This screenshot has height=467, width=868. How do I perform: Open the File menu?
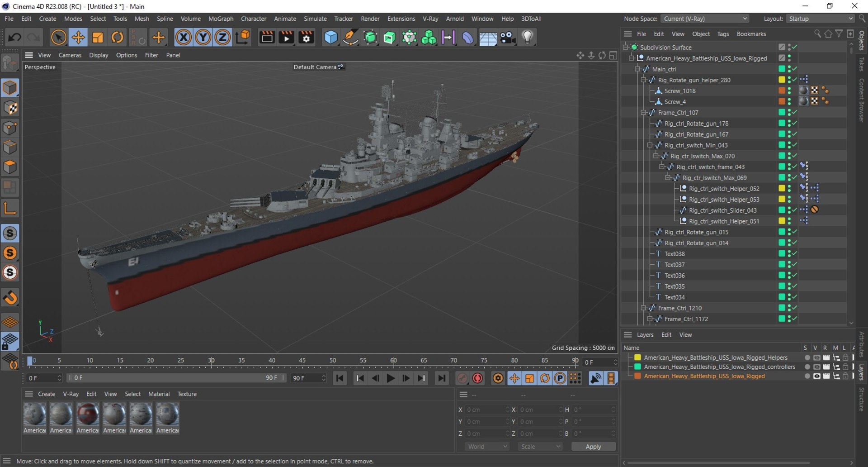9,19
